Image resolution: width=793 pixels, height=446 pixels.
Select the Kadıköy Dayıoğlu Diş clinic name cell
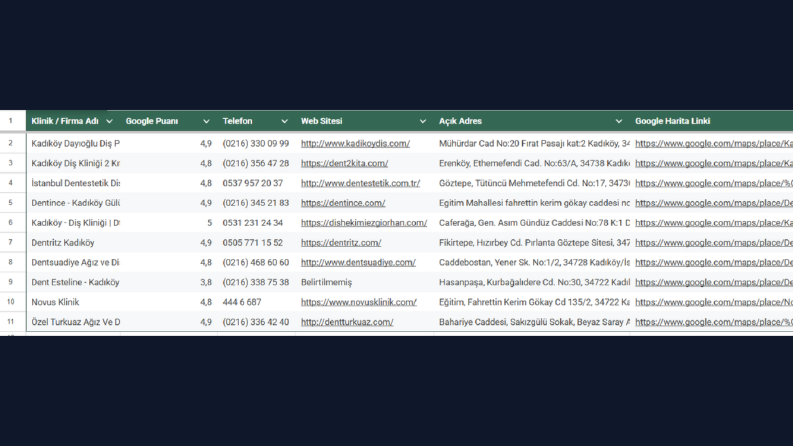(74, 144)
